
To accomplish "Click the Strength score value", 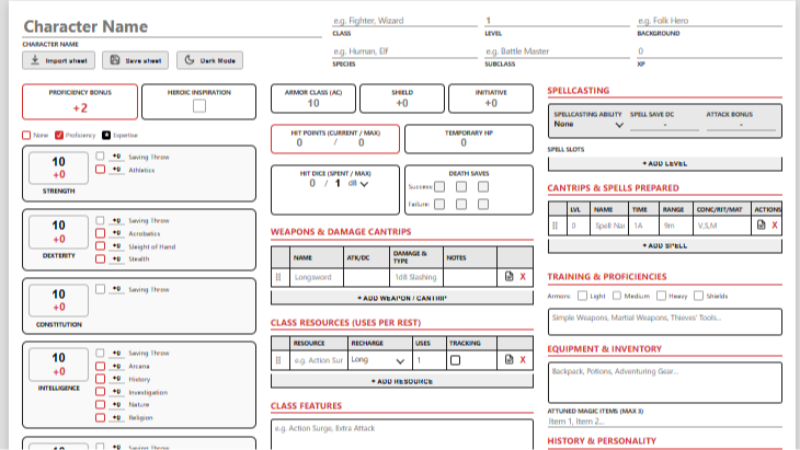I will coord(59,162).
